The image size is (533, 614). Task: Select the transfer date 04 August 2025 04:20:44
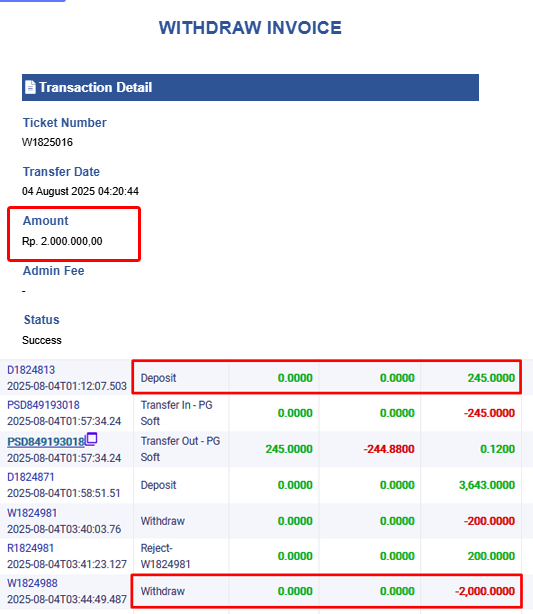pos(80,191)
